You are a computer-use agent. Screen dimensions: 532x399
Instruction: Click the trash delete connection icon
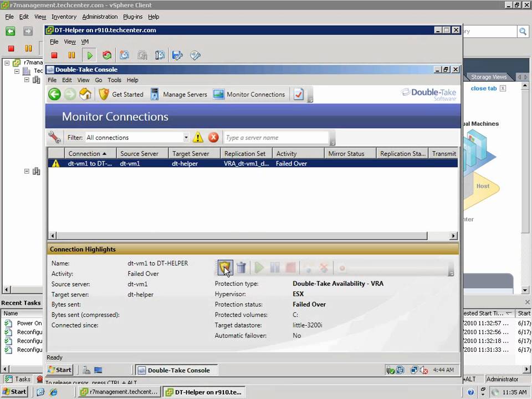(241, 268)
